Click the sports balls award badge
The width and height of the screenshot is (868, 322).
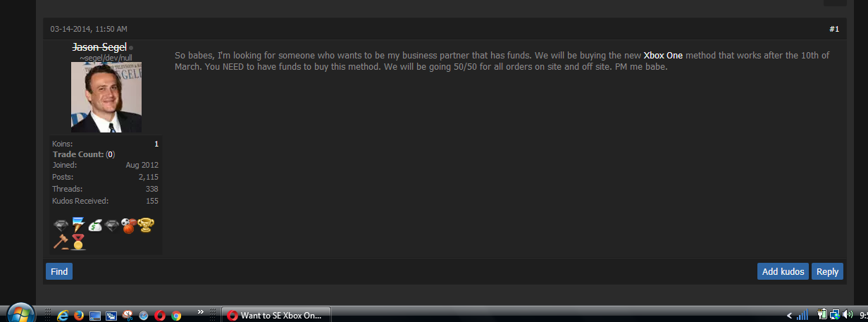[129, 225]
